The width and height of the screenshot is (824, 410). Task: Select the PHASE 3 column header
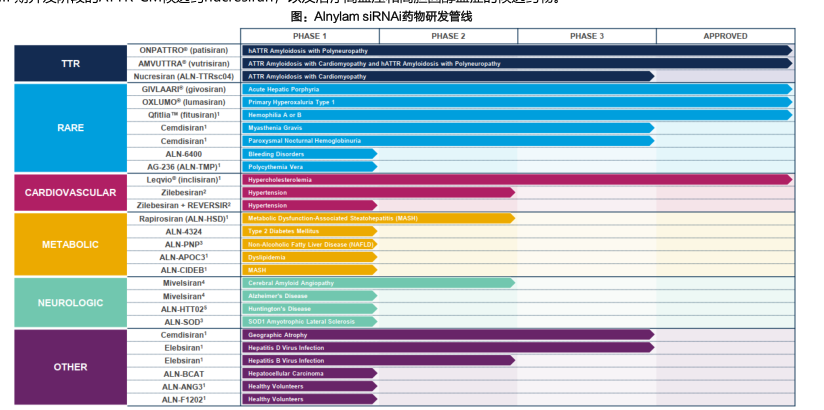(586, 36)
